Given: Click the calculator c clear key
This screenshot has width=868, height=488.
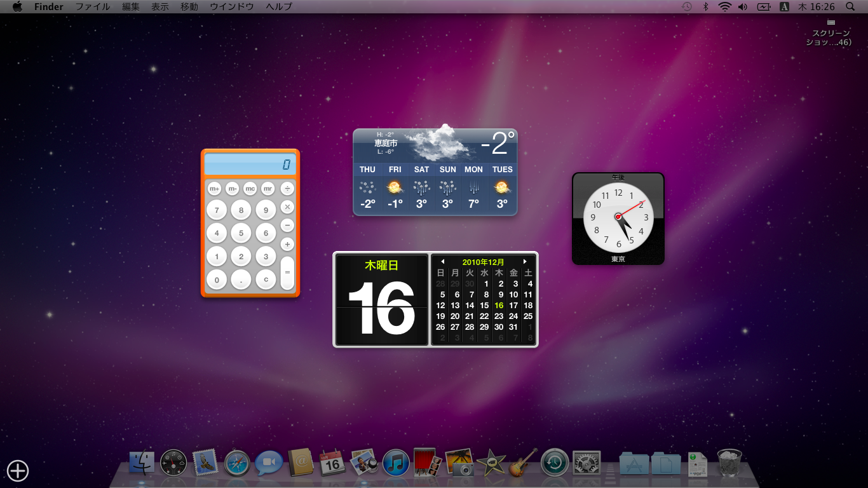Looking at the screenshot, I should click(266, 280).
